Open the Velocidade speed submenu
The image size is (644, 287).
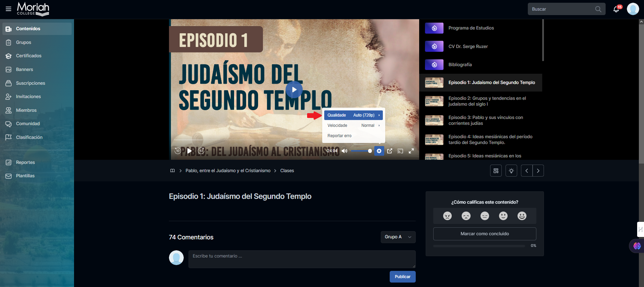353,125
